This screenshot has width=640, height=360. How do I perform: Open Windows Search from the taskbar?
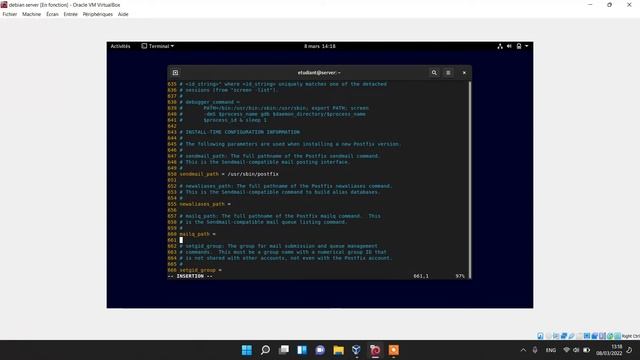(265, 350)
